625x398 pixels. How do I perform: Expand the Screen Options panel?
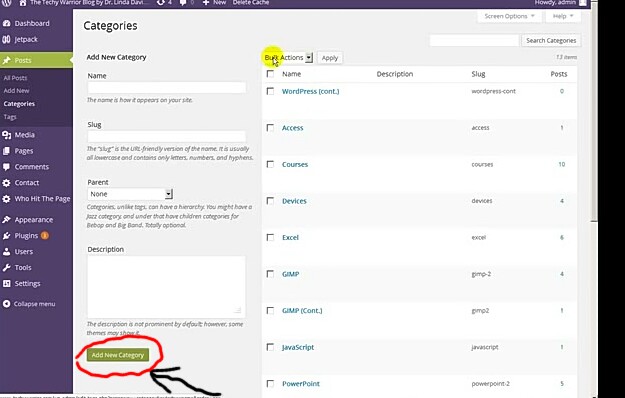click(x=509, y=16)
